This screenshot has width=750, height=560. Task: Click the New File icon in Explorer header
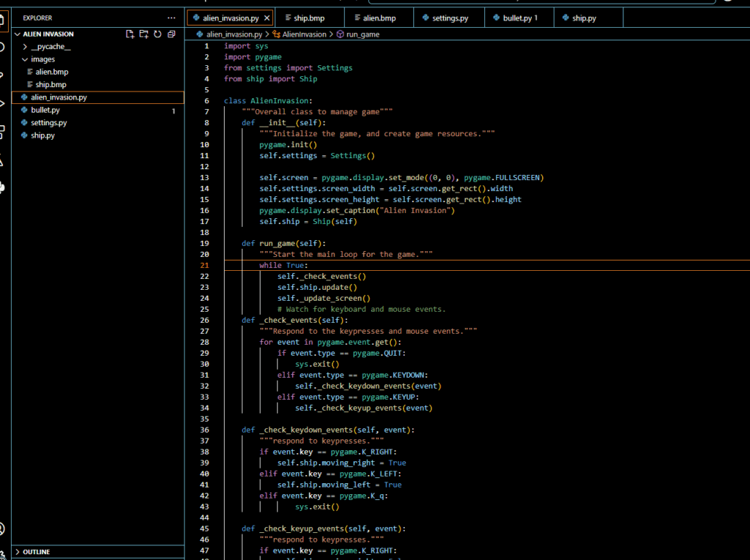[130, 34]
